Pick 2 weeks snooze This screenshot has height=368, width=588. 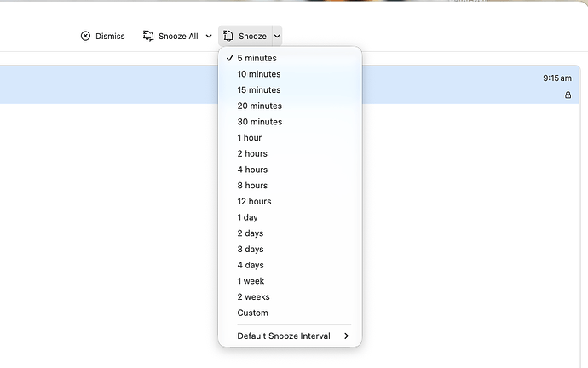[x=290, y=296]
